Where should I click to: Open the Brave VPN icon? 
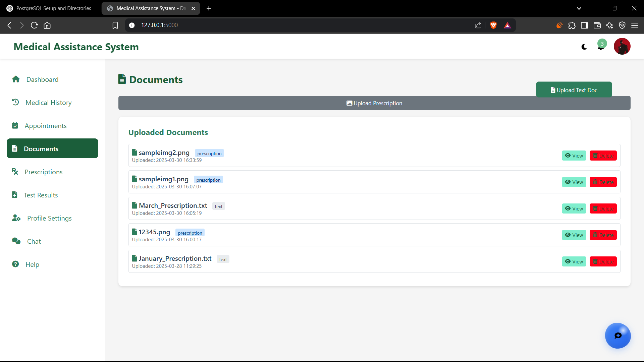(622, 25)
